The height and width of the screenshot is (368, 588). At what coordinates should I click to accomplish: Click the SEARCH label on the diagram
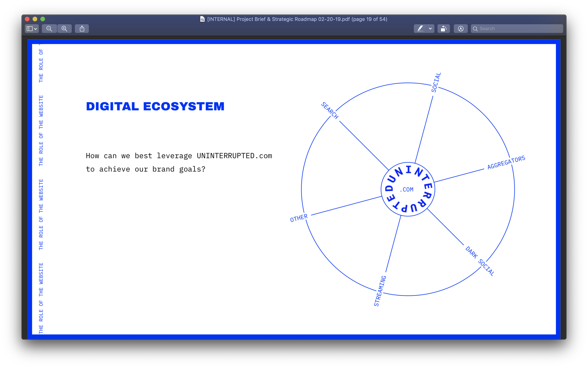coord(330,111)
